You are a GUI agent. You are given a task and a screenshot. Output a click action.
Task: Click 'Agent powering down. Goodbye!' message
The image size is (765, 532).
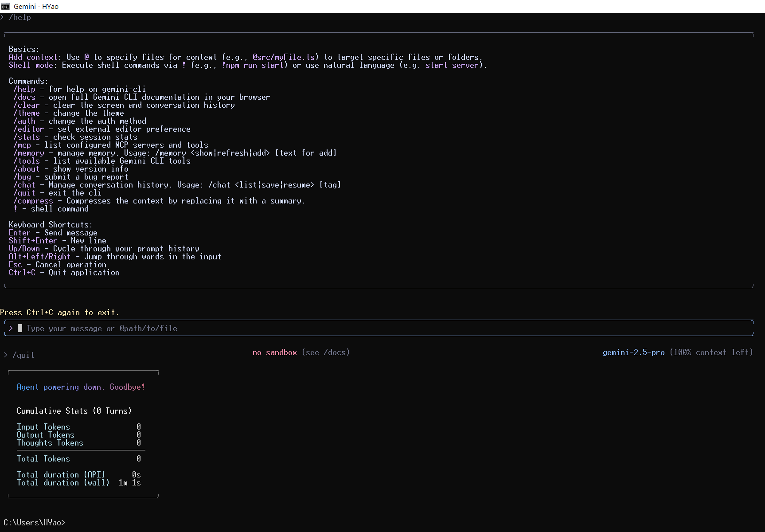point(81,387)
